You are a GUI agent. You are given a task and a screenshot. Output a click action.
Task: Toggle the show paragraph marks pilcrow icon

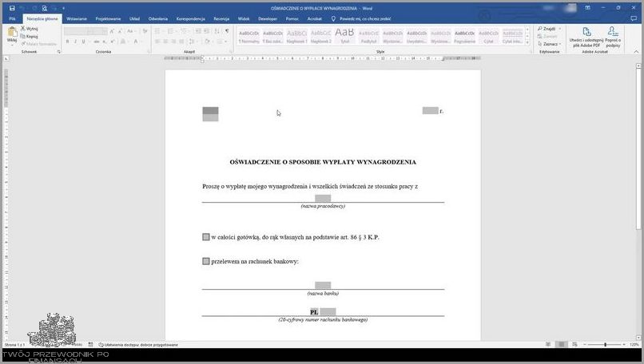click(227, 31)
